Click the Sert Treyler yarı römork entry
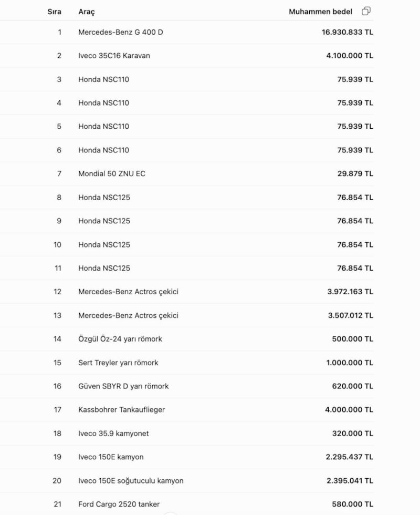 [x=118, y=363]
